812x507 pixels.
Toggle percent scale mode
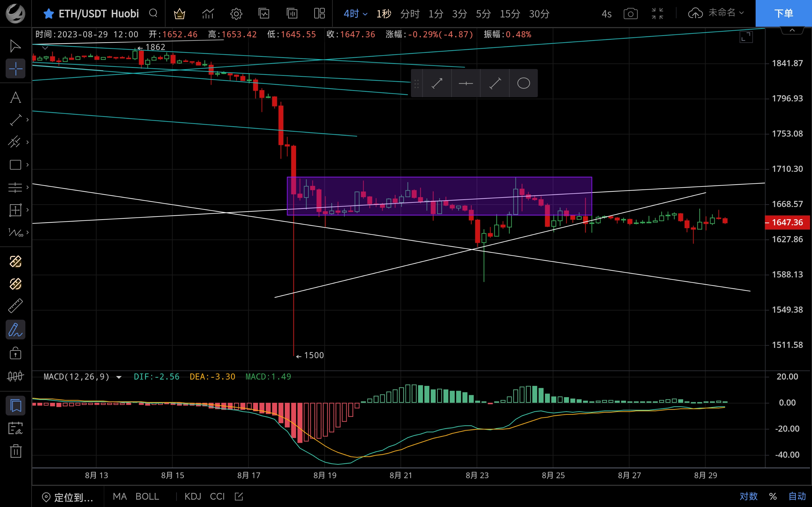pyautogui.click(x=773, y=496)
